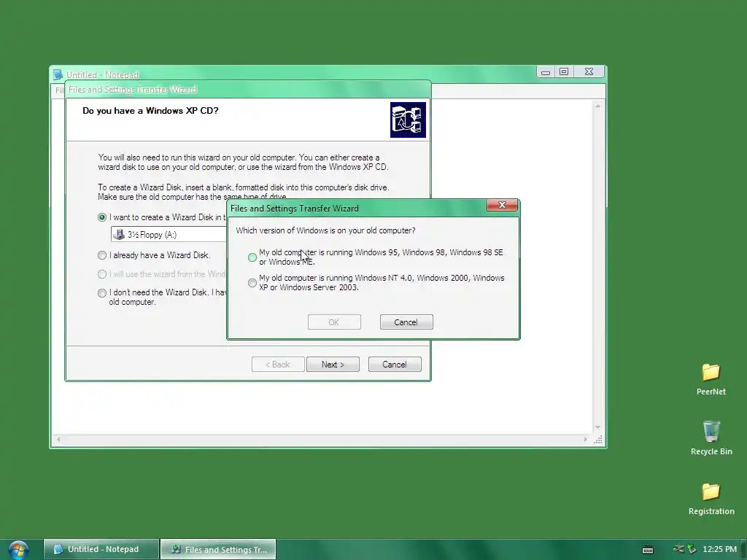
Task: Maximize the Notepad window
Action: [564, 72]
